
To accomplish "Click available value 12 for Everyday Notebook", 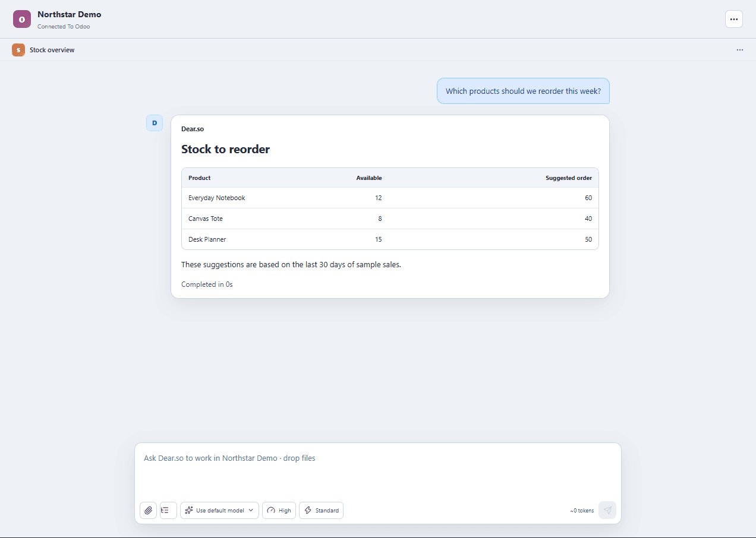I will pyautogui.click(x=379, y=198).
